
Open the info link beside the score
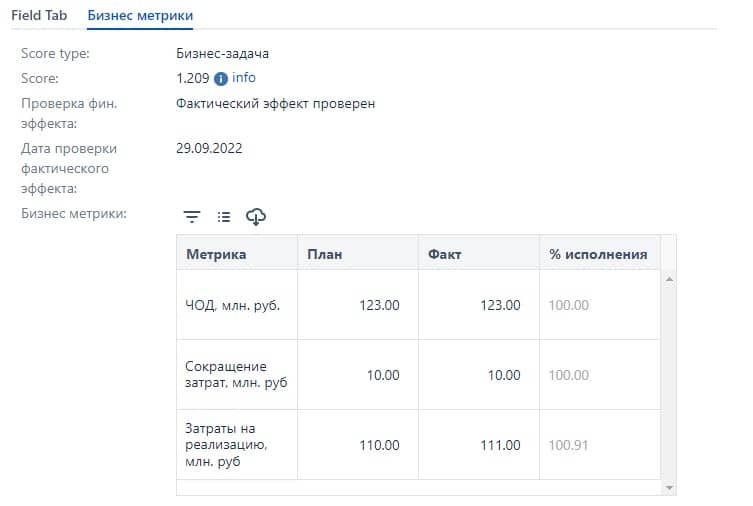click(x=244, y=78)
